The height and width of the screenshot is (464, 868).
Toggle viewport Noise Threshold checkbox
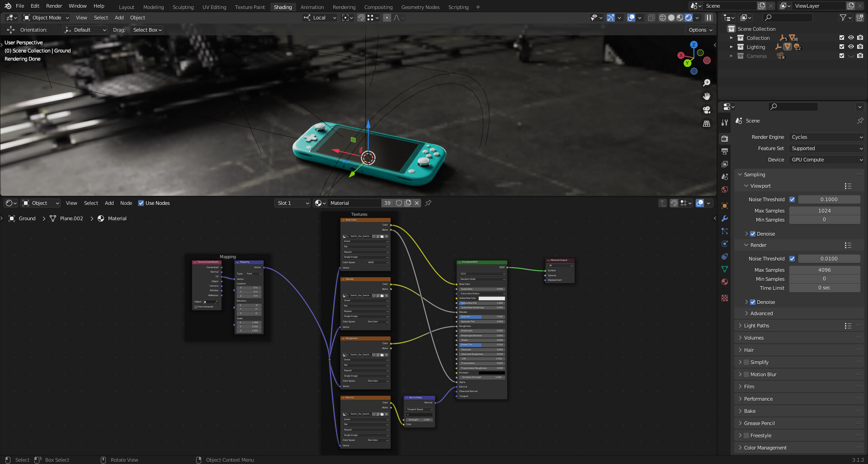click(x=792, y=199)
